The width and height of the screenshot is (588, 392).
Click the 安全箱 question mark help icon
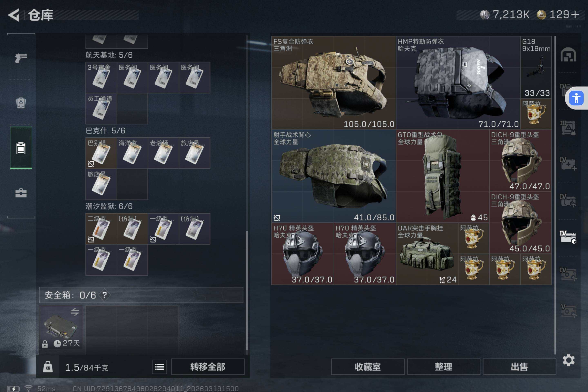(x=105, y=295)
